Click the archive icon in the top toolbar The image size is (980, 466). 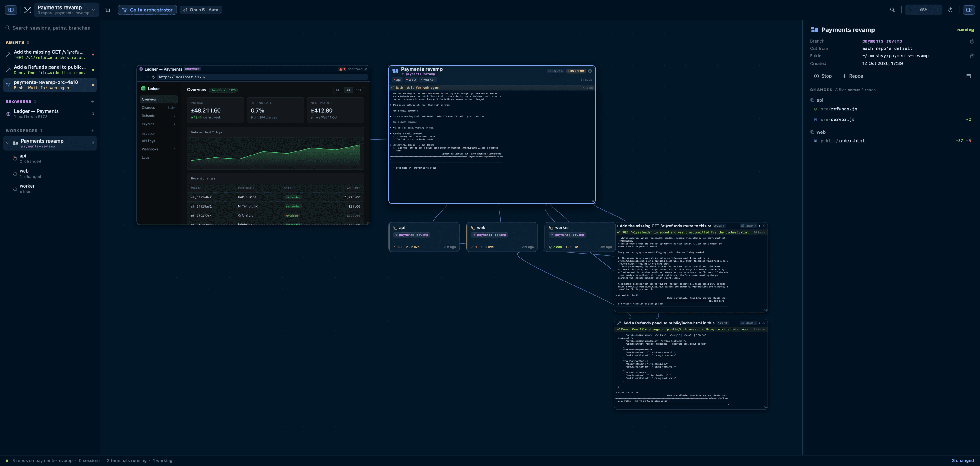[108, 10]
